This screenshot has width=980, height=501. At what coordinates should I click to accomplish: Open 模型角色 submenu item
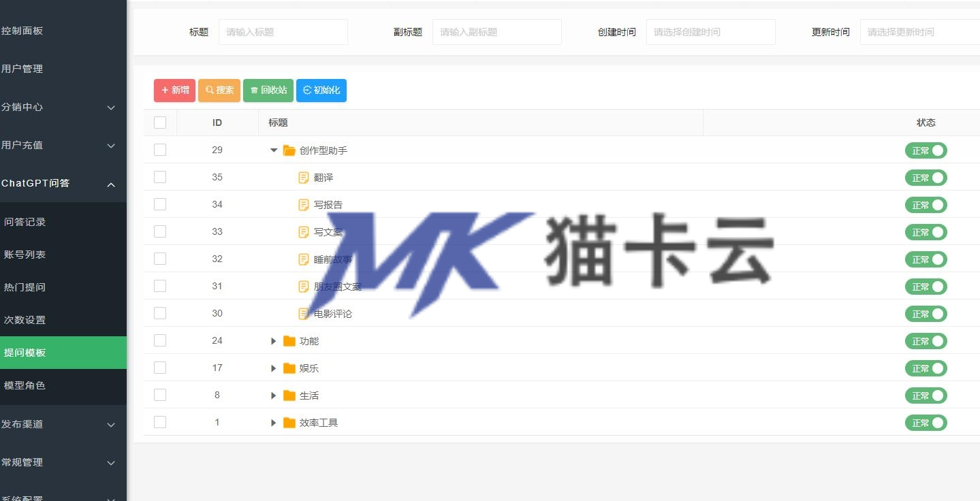(63, 385)
